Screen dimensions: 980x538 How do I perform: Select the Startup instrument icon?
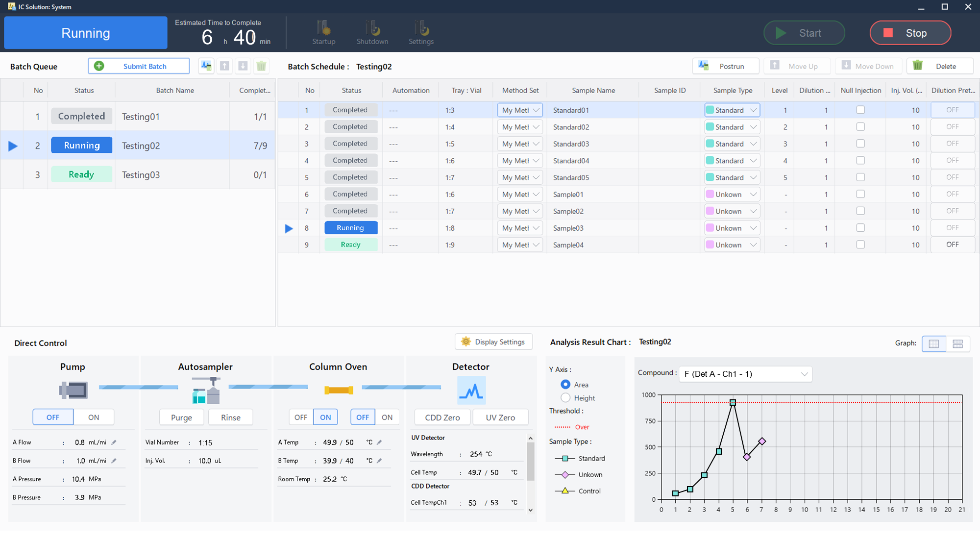click(323, 28)
